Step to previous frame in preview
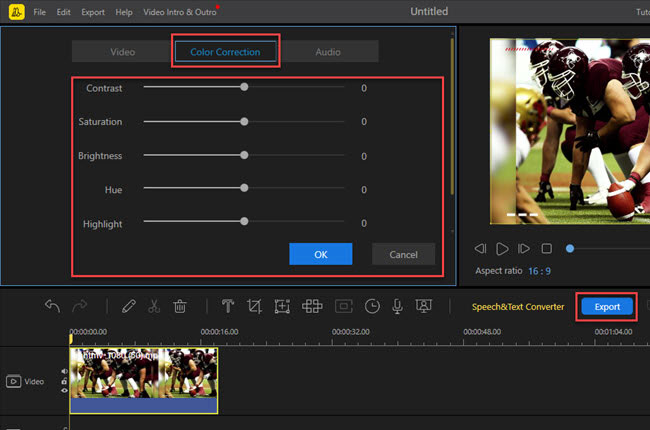This screenshot has width=650, height=430. 480,248
